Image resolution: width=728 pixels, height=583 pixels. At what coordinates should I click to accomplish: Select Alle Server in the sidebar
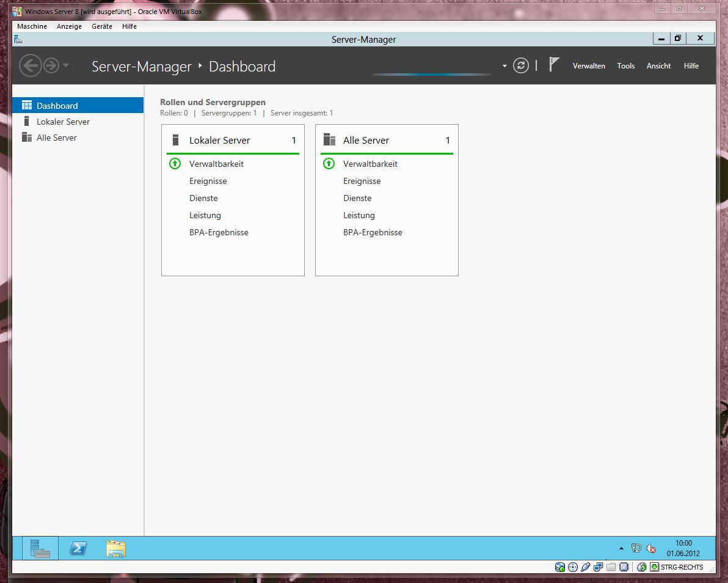56,137
